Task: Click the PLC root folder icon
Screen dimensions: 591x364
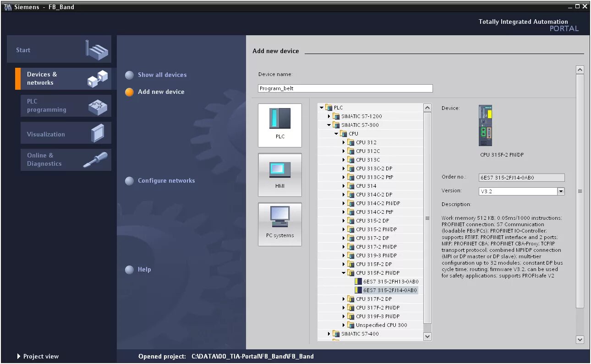Action: [x=328, y=108]
